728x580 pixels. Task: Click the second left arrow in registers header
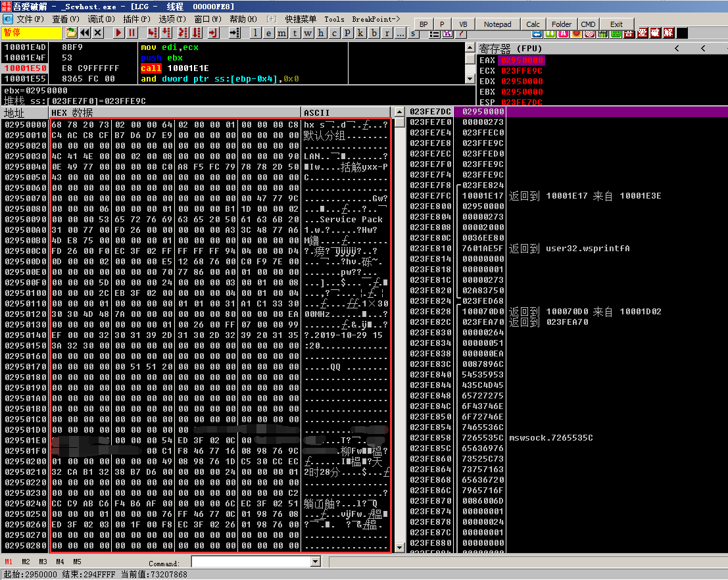click(703, 48)
